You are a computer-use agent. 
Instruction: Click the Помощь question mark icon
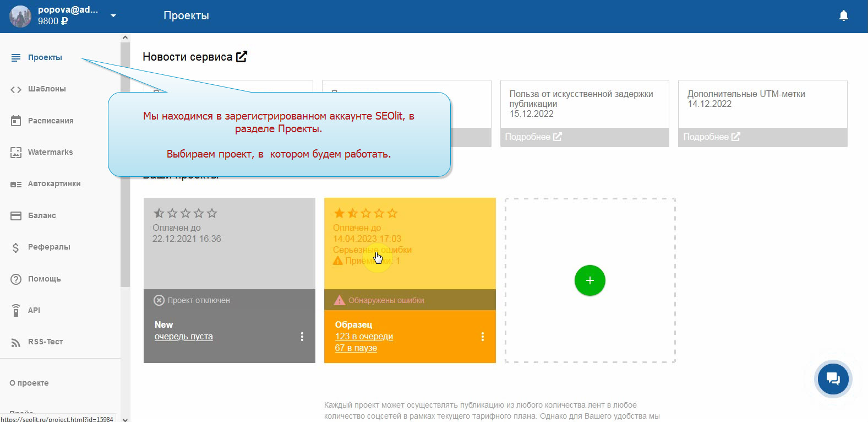[x=16, y=279]
